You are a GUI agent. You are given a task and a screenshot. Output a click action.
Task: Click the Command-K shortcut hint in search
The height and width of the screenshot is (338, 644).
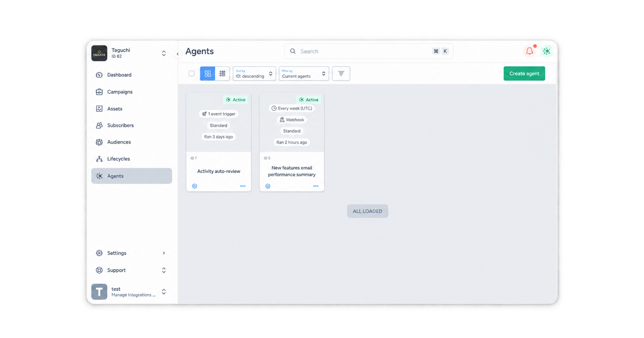click(441, 51)
